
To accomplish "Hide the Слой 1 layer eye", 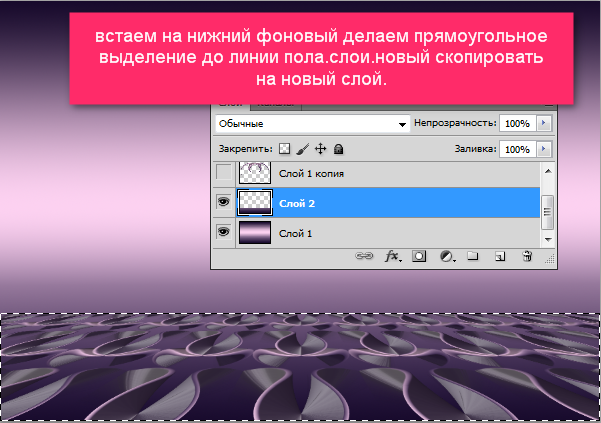I will tap(224, 232).
